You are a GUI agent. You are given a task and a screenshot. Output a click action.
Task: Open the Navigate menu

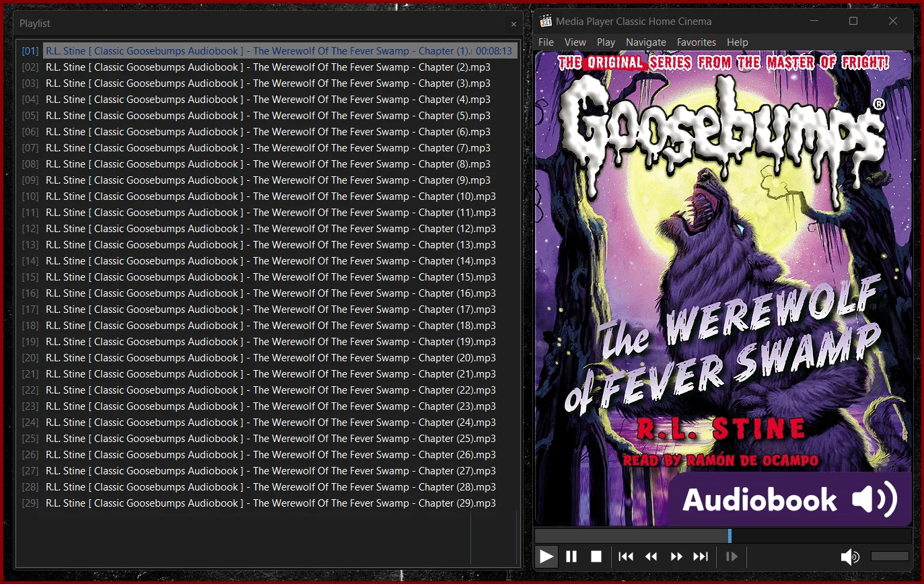point(645,42)
